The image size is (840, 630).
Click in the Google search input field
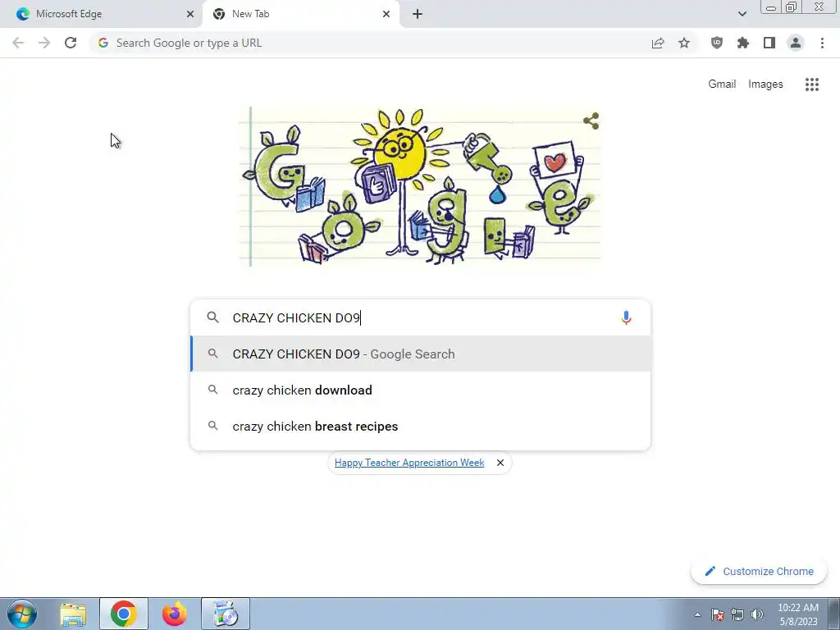point(421,317)
